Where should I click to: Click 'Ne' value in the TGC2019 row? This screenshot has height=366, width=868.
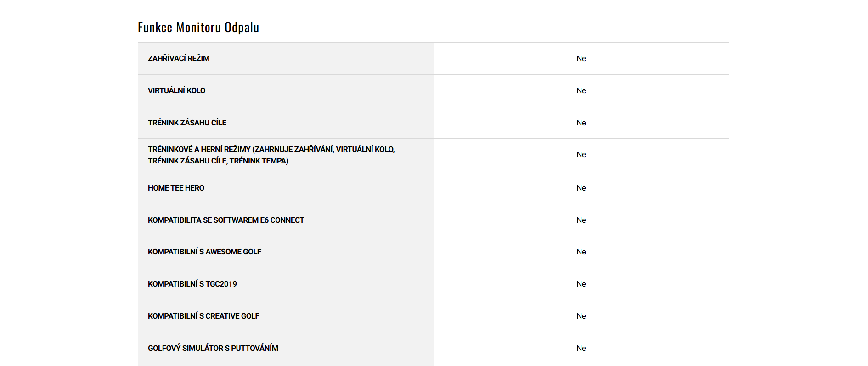[x=581, y=284]
